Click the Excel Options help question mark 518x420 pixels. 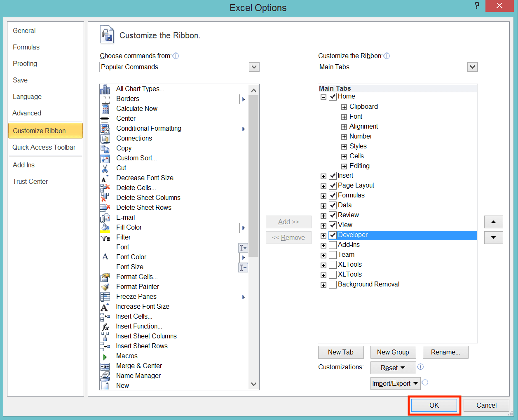[477, 6]
